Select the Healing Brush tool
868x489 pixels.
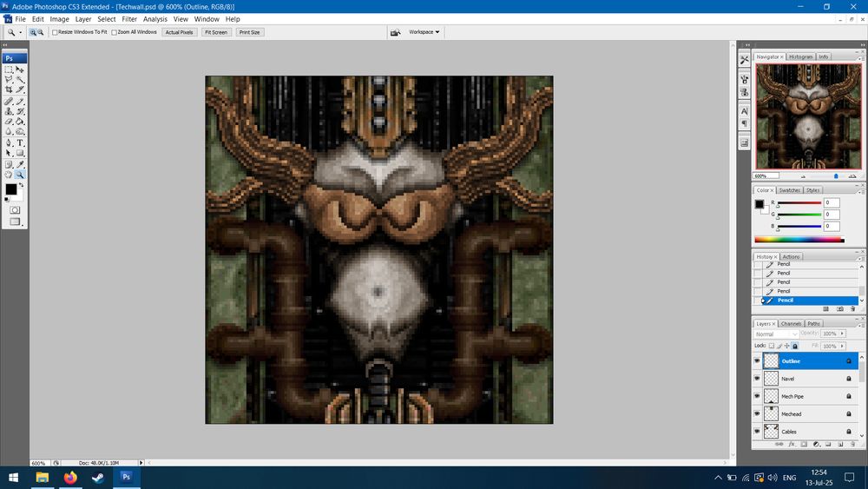pos(9,102)
